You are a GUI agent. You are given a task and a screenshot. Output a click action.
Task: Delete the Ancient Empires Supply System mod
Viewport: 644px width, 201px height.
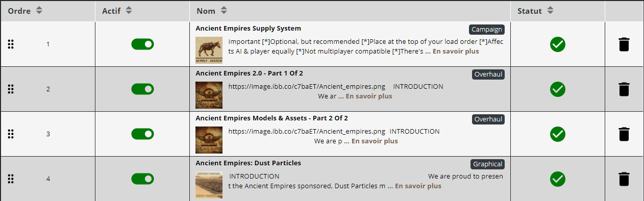pyautogui.click(x=624, y=44)
